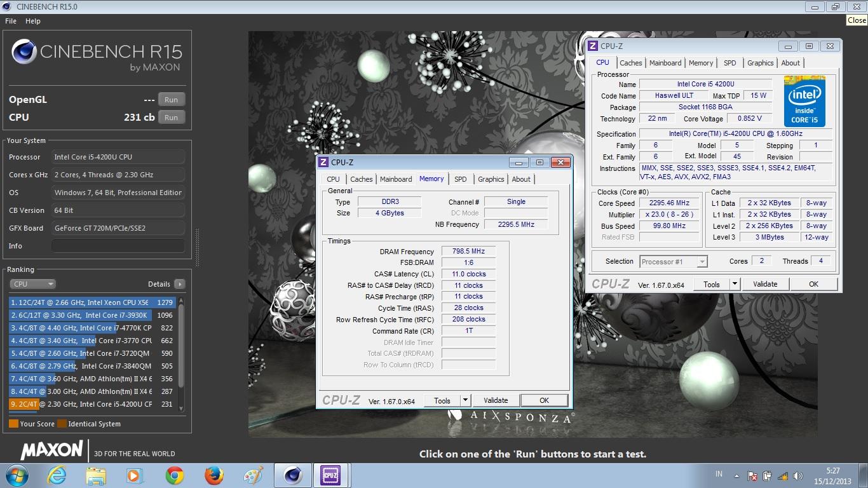Click OK in CPU-Z processor window
Image resolution: width=868 pixels, height=488 pixels.
coord(813,284)
